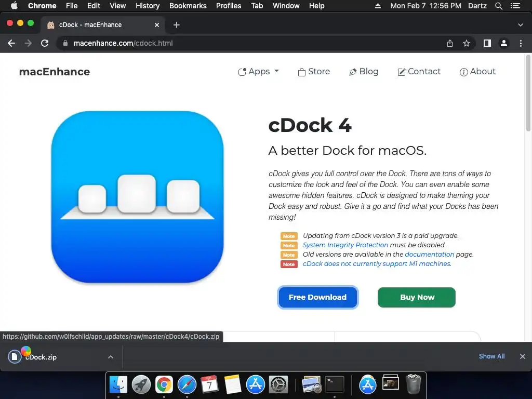Open the Contact page
Image resolution: width=532 pixels, height=399 pixels.
coord(419,72)
